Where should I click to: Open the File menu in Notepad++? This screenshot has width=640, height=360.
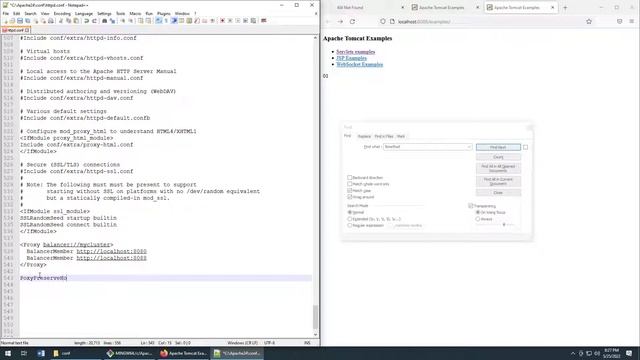click(6, 13)
